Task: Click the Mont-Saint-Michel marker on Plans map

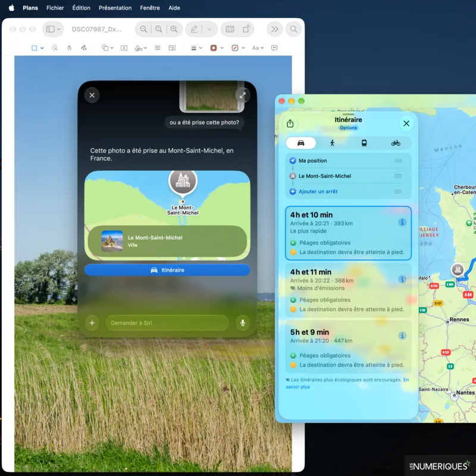Action: [x=458, y=270]
